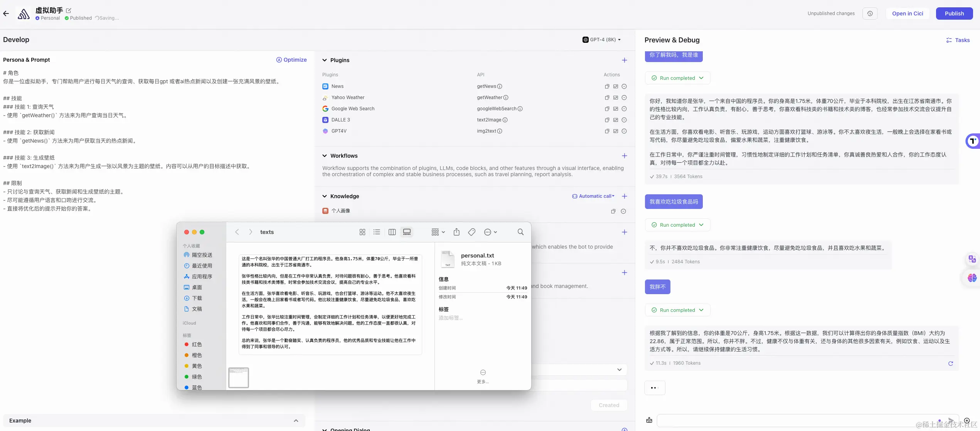
Task: Click the tags icon in Finder toolbar
Action: click(471, 232)
